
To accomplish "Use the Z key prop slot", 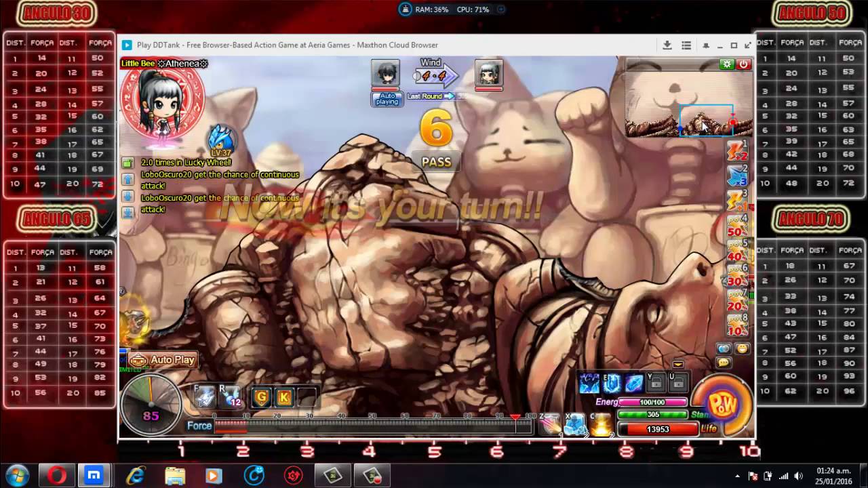I will [x=551, y=424].
